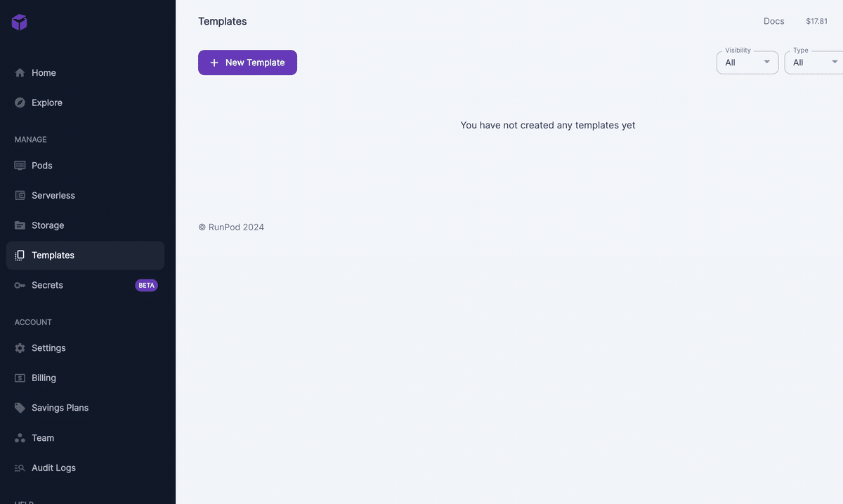Open the Visibility filter dropdown
Screen dimensions: 843x504
(747, 62)
